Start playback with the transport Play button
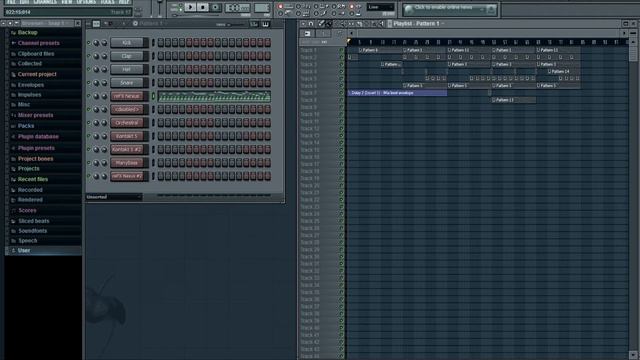The height and width of the screenshot is (360, 640). [190, 7]
